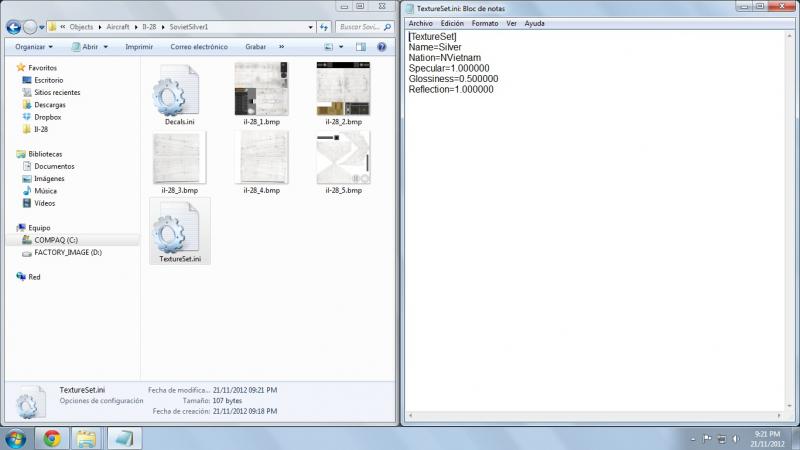Toggle the preview pane button
This screenshot has width=800, height=450.
click(361, 47)
